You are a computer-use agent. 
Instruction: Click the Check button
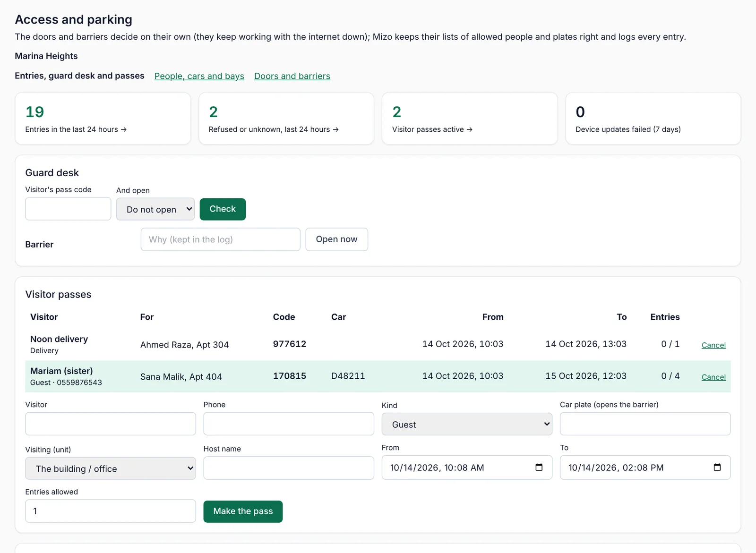coord(223,209)
